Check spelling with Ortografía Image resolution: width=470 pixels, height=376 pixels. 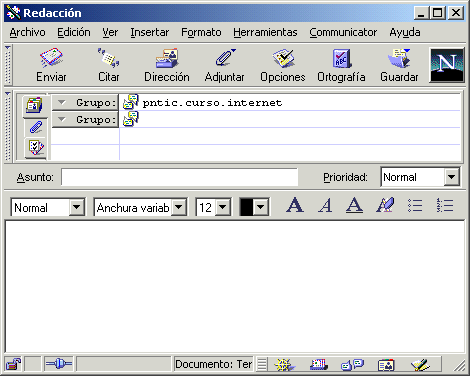click(341, 65)
